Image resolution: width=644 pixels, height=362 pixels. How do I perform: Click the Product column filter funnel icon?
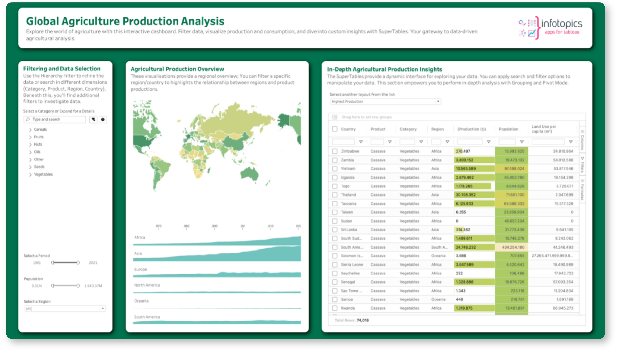389,142
